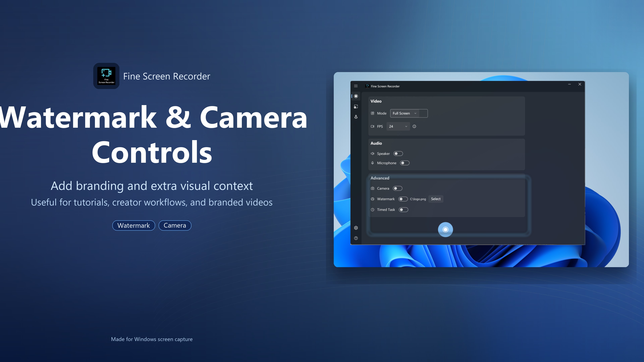644x362 pixels.
Task: Click the Camera icon in Advanced
Action: click(x=372, y=188)
